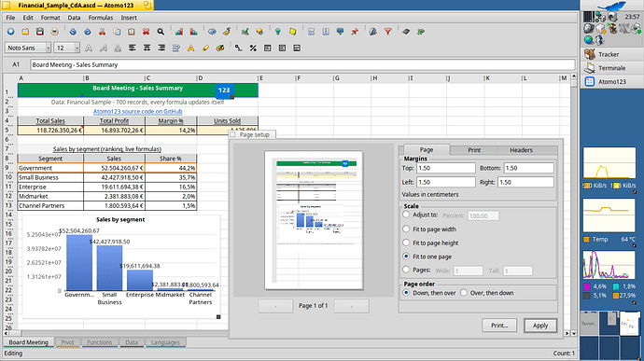Click the wrap text icon
Viewport: 644px width, 361px height.
click(x=176, y=49)
